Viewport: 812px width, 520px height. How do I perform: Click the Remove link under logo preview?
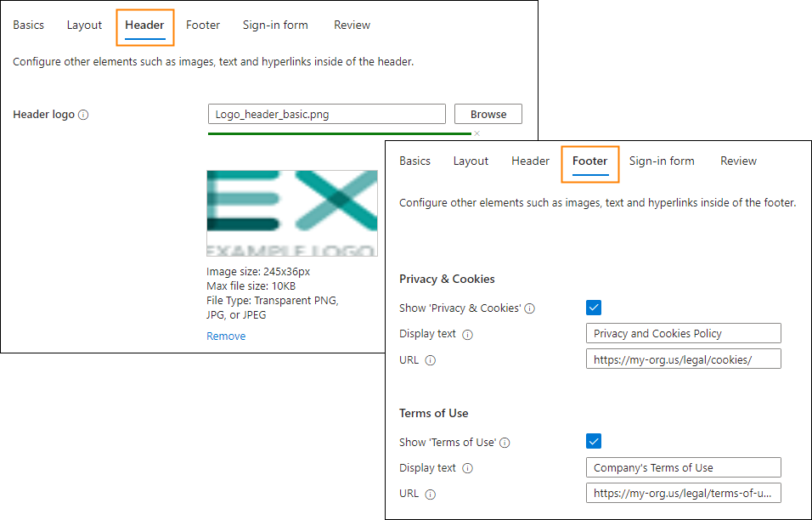[x=226, y=336]
